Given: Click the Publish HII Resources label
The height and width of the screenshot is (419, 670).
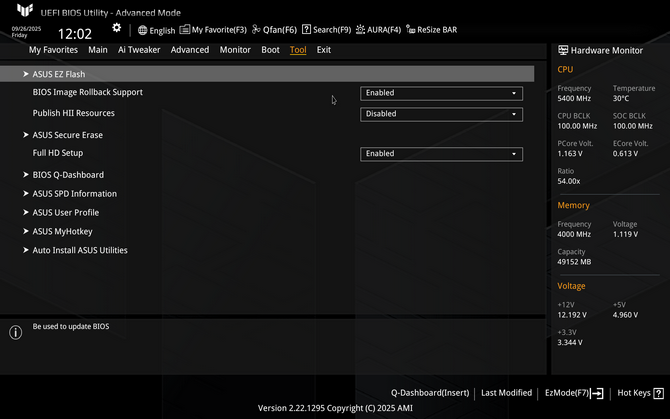Looking at the screenshot, I should tap(73, 113).
